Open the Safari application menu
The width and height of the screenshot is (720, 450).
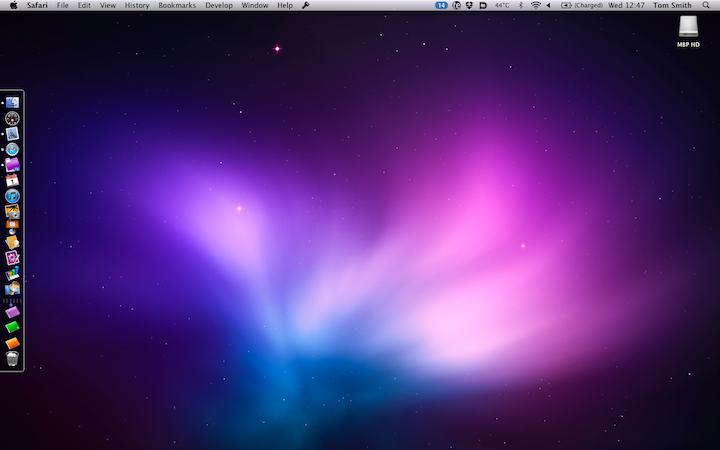(37, 6)
